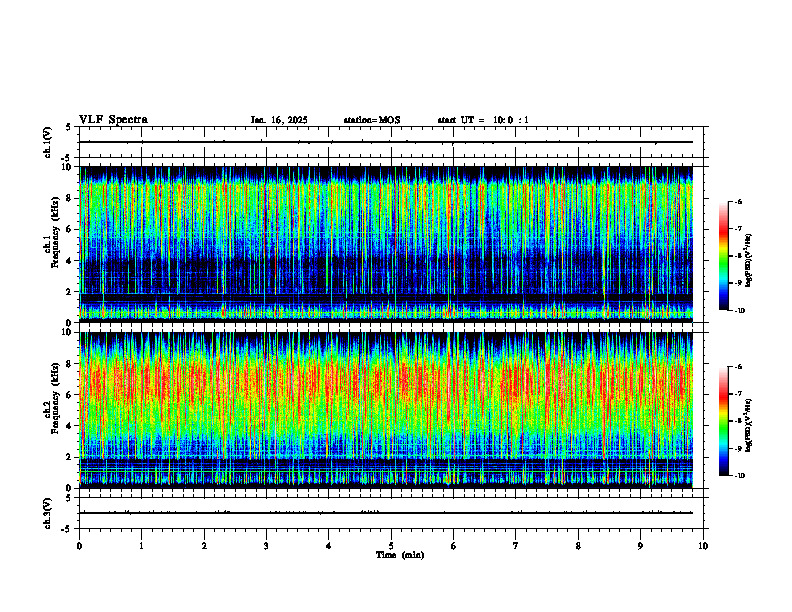Click time axis tick label "6"
This screenshot has width=792, height=612.
coord(453,546)
